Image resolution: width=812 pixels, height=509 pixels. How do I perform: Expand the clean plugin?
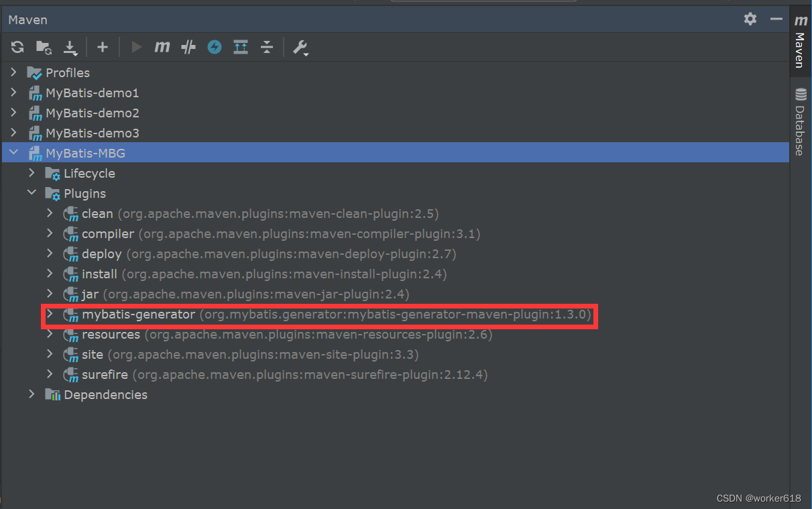point(50,213)
